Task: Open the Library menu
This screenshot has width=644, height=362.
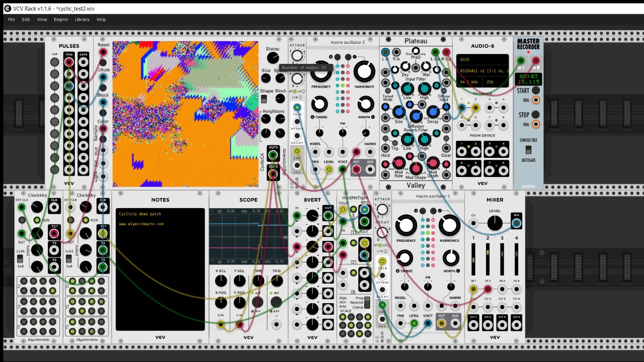Action: coord(82,20)
